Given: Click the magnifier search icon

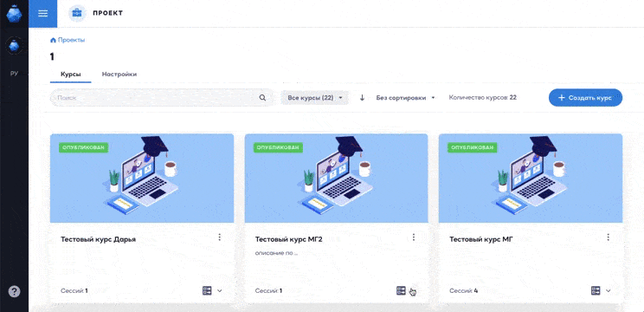Looking at the screenshot, I should click(x=262, y=98).
